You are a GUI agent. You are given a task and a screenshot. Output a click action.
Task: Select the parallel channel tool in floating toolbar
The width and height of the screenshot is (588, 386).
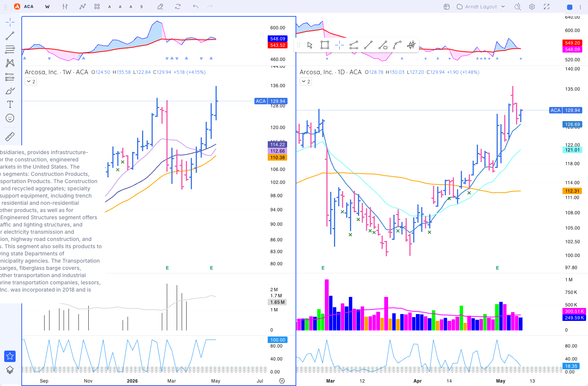(354, 45)
